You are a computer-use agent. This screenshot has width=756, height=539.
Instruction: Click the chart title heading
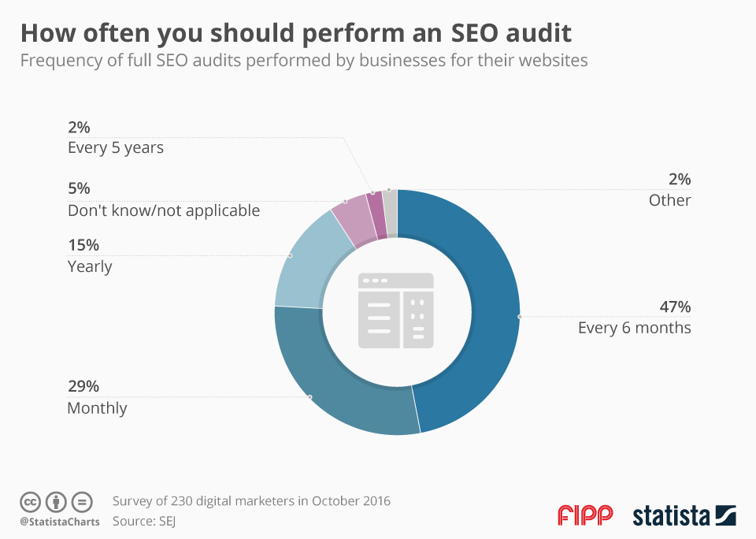click(296, 33)
